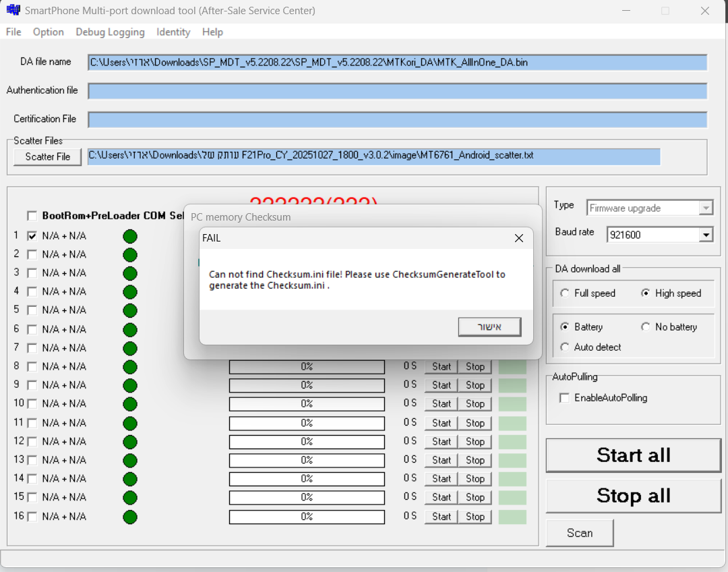Click the green status indicator for port 1
Image resolution: width=728 pixels, height=572 pixels.
tap(130, 236)
